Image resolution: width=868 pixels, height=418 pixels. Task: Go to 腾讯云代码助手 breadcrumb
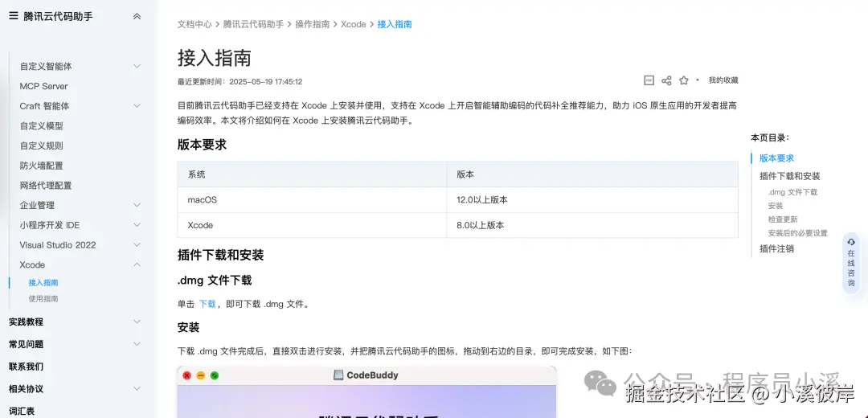(253, 24)
